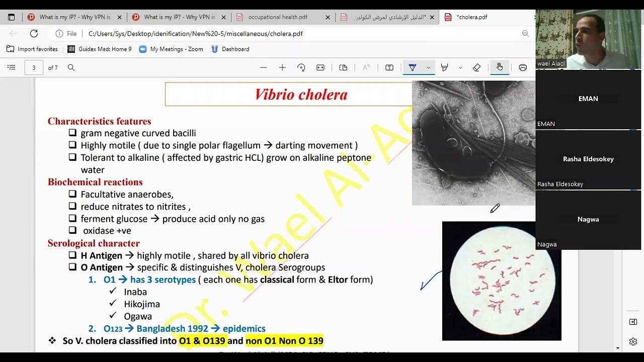644x362 pixels.
Task: Click the 'Biochemical reactions' heading
Action: 95,182
